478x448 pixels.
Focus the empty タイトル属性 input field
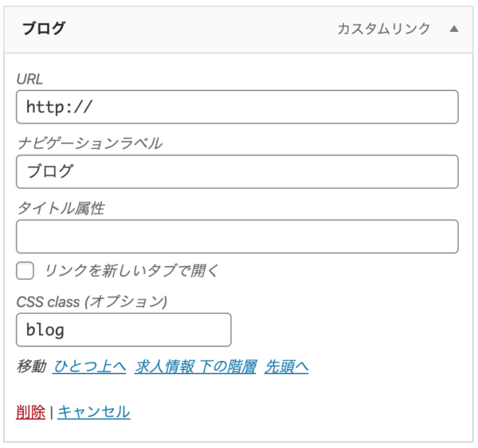[237, 237]
